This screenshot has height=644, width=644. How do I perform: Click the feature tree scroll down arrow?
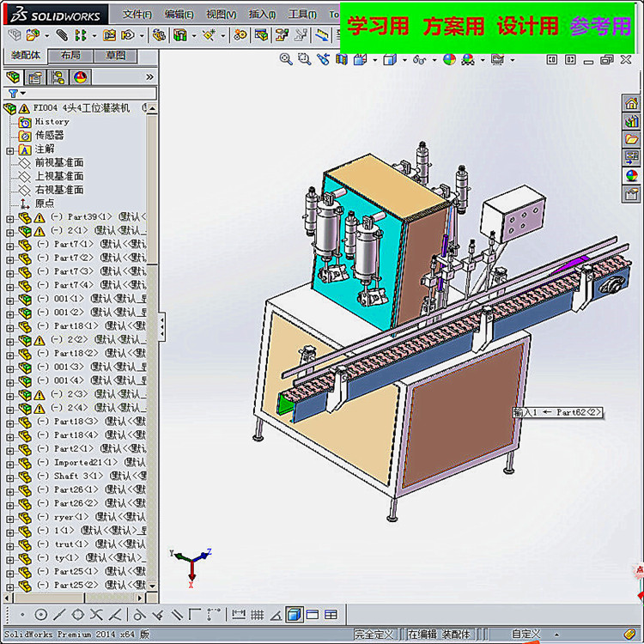(152, 586)
